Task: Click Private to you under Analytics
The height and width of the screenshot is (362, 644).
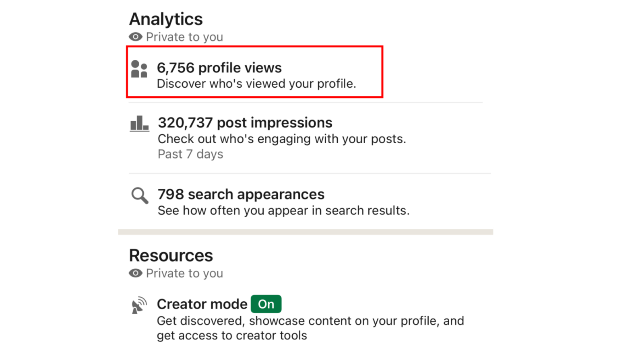Action: pyautogui.click(x=185, y=37)
